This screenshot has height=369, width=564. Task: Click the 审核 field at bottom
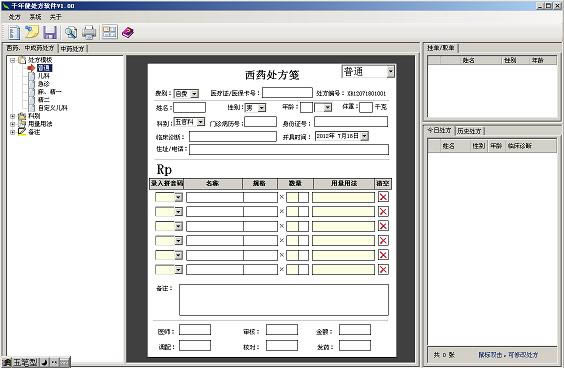pos(282,329)
